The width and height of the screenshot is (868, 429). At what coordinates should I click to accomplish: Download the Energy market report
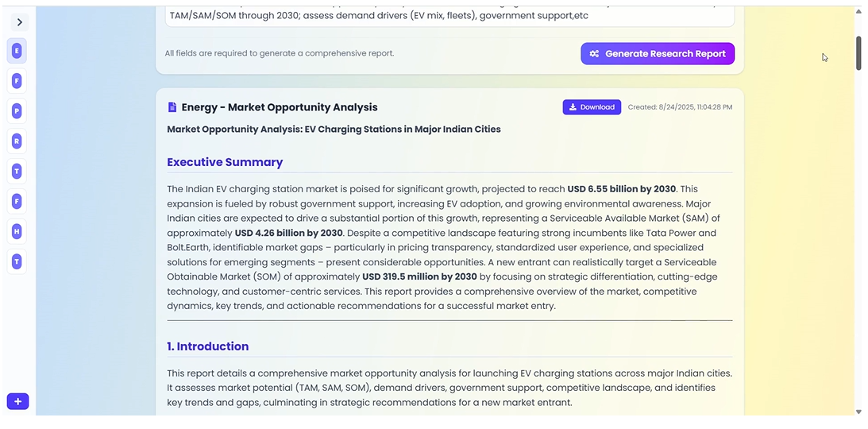pos(592,107)
